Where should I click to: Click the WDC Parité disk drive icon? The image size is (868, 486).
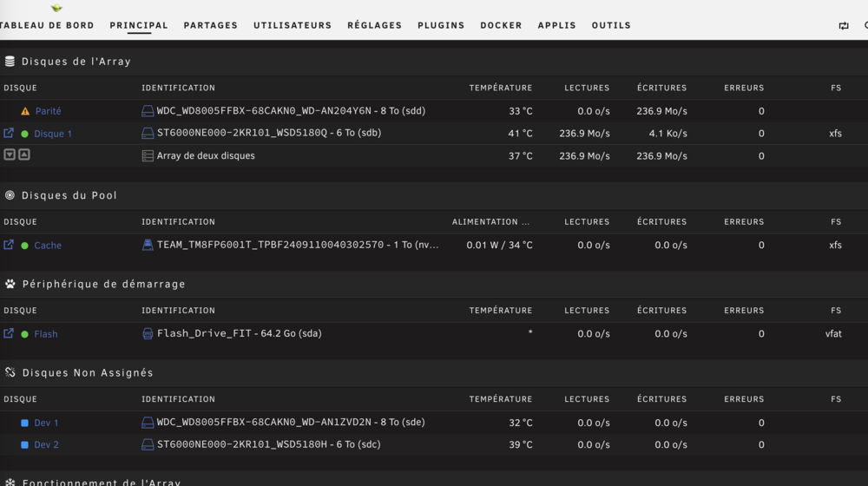click(148, 111)
